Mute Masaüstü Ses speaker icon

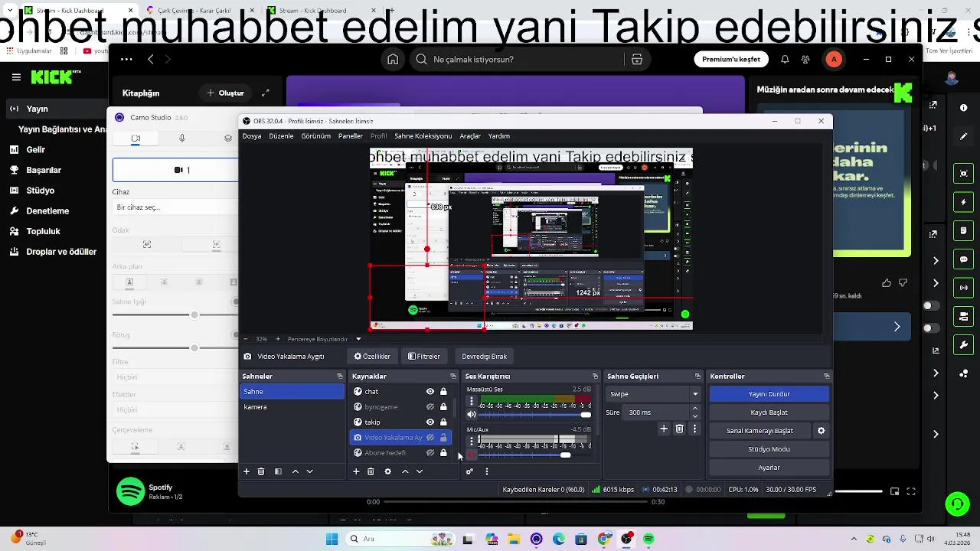click(472, 415)
